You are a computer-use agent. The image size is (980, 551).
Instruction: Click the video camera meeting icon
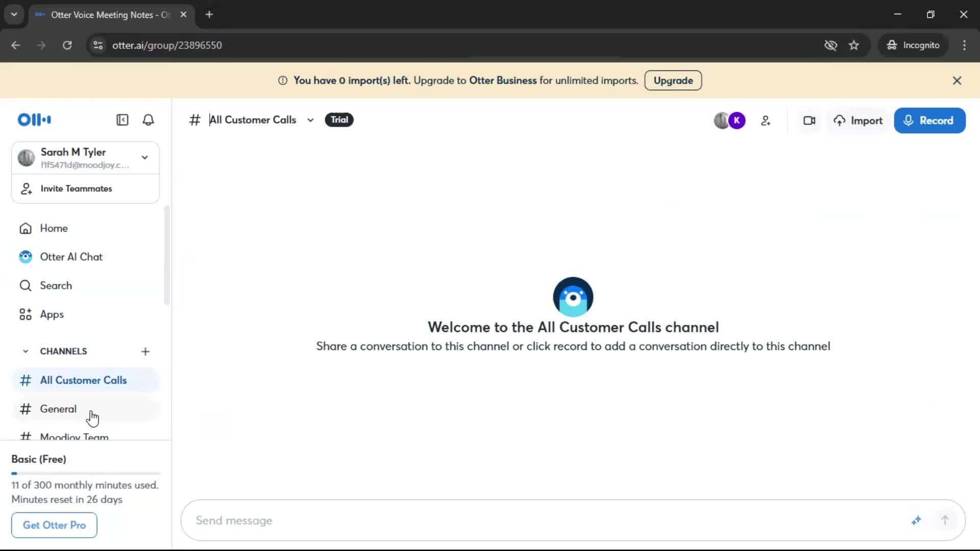click(x=810, y=121)
